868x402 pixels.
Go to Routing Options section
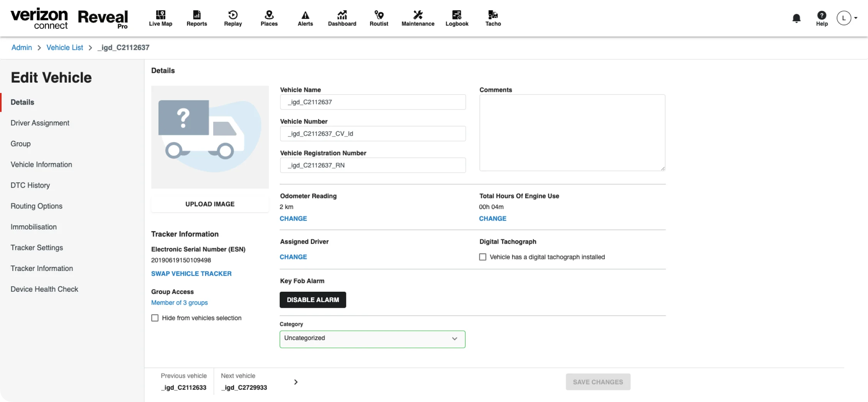pyautogui.click(x=37, y=206)
